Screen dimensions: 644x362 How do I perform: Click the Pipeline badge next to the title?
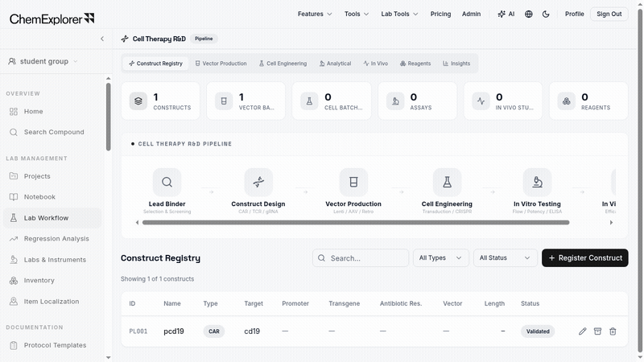tap(204, 39)
